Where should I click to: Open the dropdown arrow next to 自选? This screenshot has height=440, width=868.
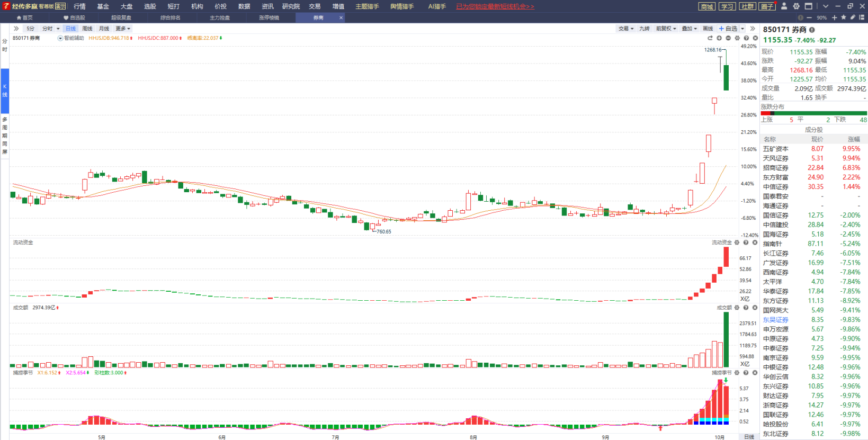pyautogui.click(x=742, y=29)
